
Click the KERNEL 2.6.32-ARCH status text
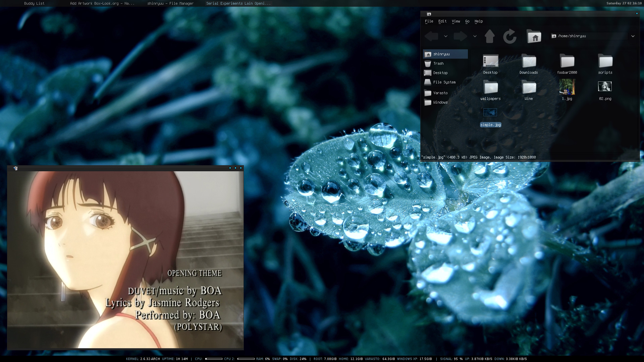point(143,359)
